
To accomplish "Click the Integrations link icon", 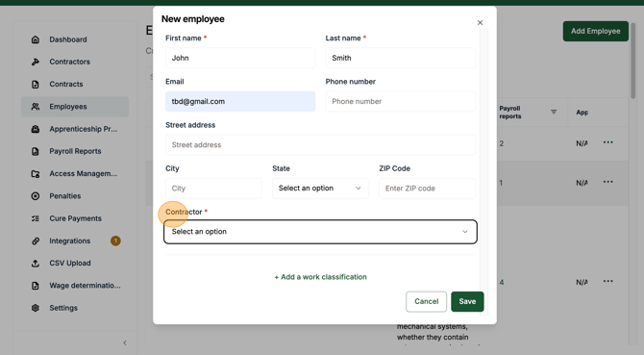I will [36, 241].
